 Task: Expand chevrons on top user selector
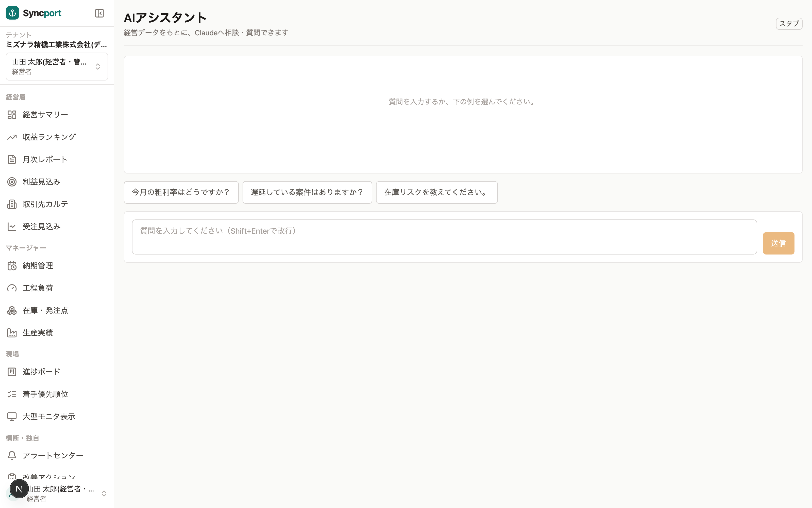pos(98,67)
